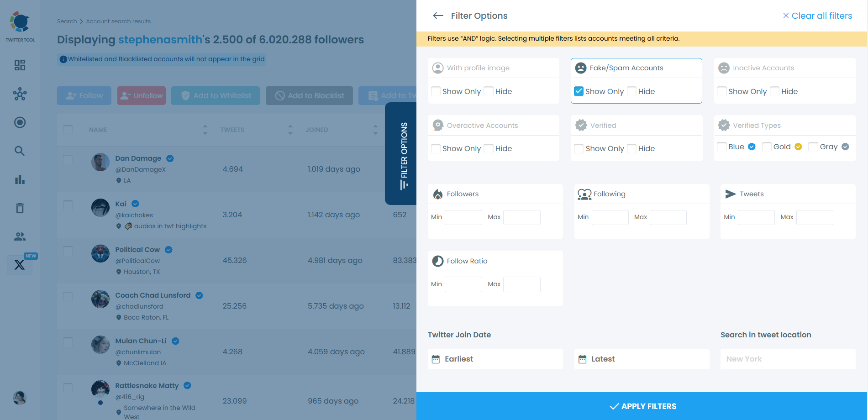Click the Inactive Accounts face icon
868x420 pixels.
724,68
